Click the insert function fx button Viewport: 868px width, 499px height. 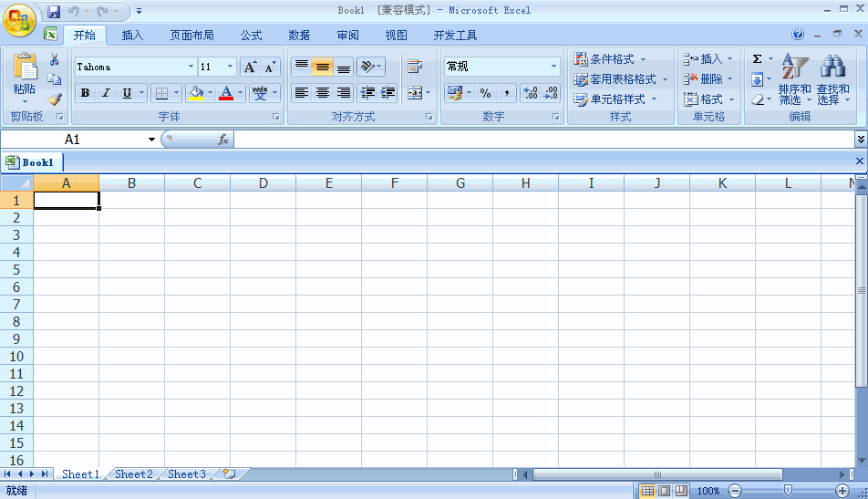223,140
